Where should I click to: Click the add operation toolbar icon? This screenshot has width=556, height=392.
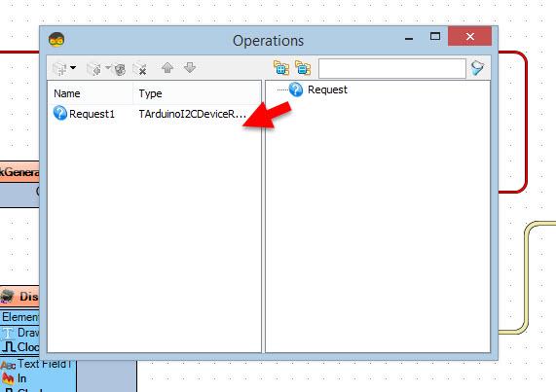pyautogui.click(x=59, y=68)
